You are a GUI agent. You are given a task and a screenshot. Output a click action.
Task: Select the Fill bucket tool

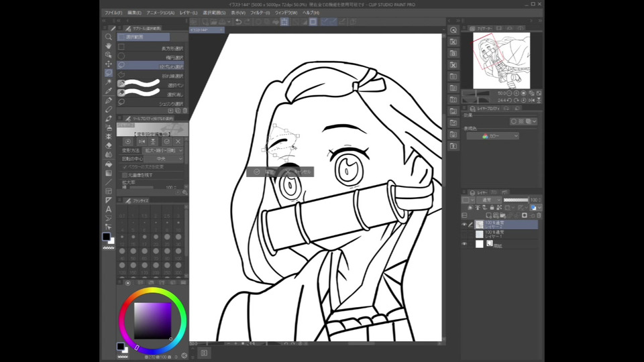click(109, 164)
